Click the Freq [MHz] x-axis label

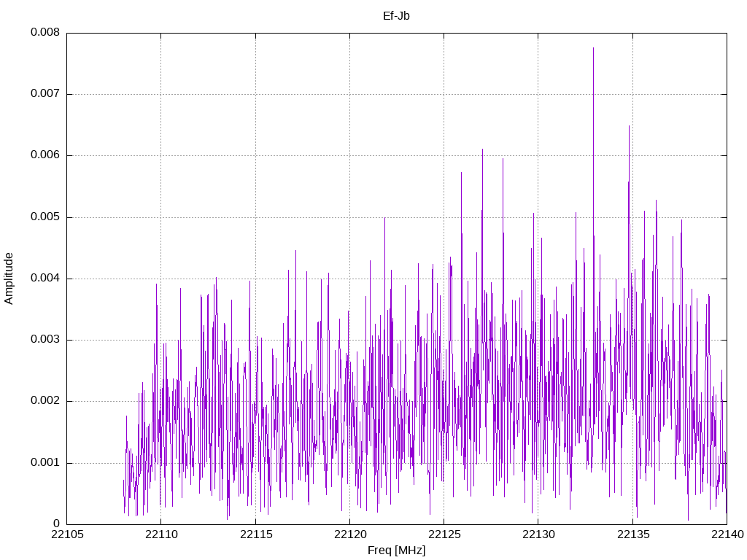(396, 551)
